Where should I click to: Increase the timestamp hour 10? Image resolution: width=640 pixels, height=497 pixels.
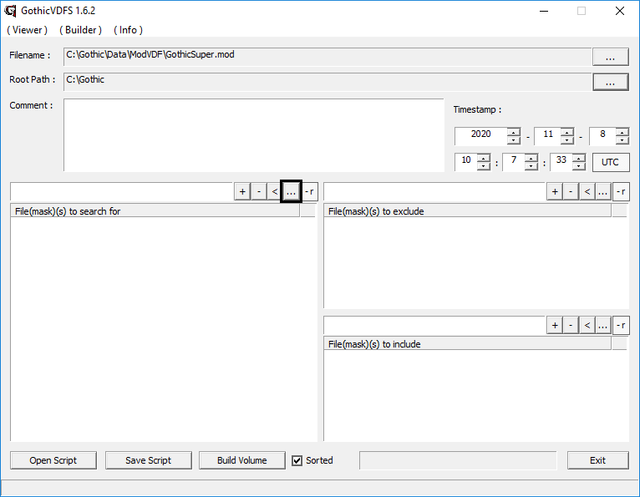[484, 158]
